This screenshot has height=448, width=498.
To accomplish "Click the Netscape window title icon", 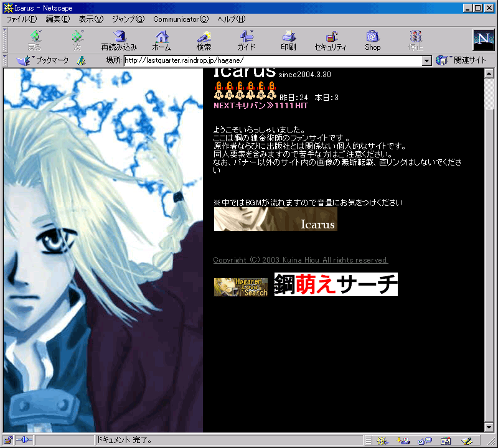I will (x=8, y=8).
